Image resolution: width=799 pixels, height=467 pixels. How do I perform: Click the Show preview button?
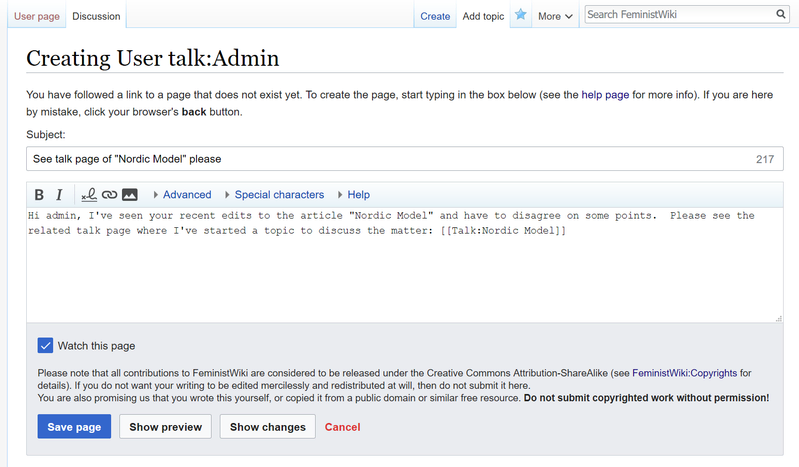pyautogui.click(x=166, y=427)
